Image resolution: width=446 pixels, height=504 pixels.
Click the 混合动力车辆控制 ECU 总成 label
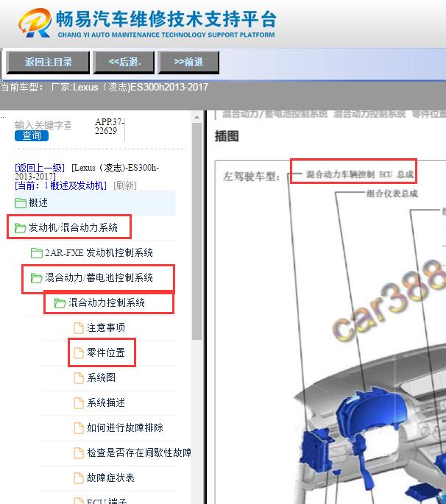click(359, 174)
